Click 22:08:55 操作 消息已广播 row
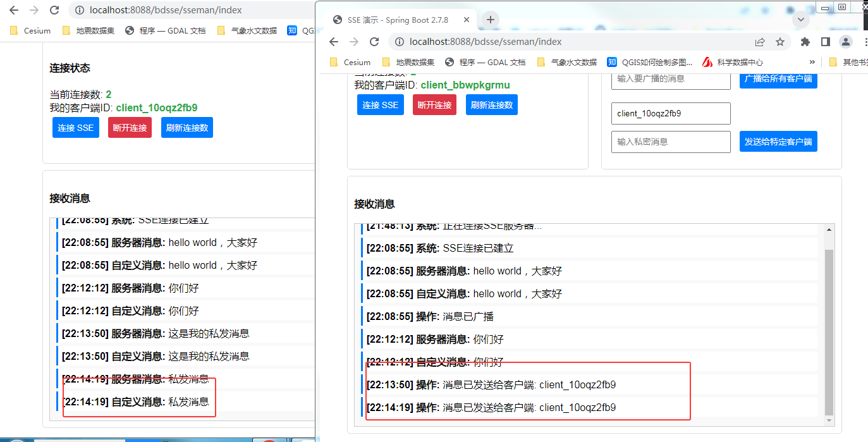The height and width of the screenshot is (442, 868). pyautogui.click(x=589, y=317)
